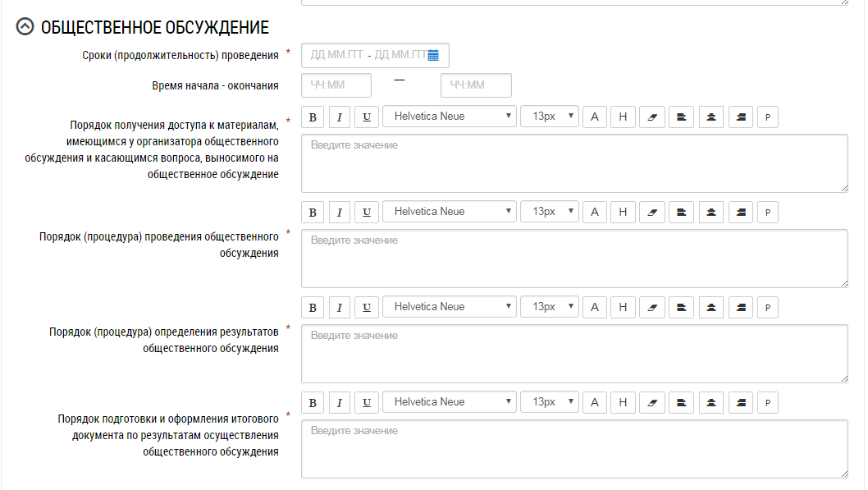Click text area for materials access procedure
Screen dimensions: 868x490
tap(574, 163)
